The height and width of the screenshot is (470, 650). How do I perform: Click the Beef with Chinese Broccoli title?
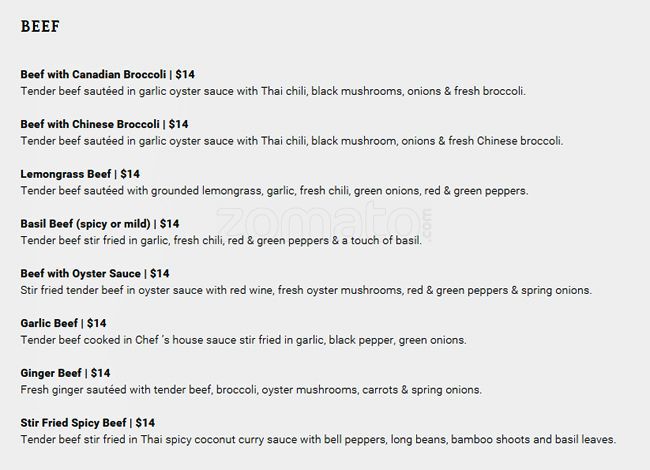[x=89, y=124]
